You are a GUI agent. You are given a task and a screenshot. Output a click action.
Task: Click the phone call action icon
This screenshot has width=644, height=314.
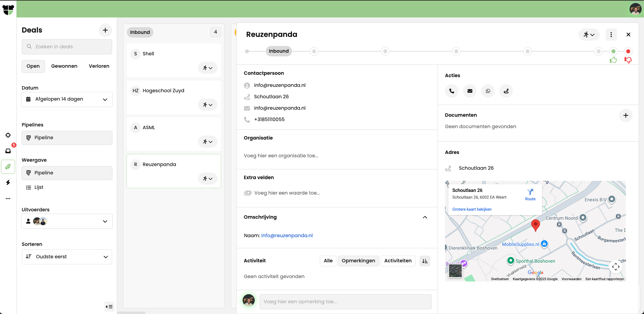tap(452, 91)
